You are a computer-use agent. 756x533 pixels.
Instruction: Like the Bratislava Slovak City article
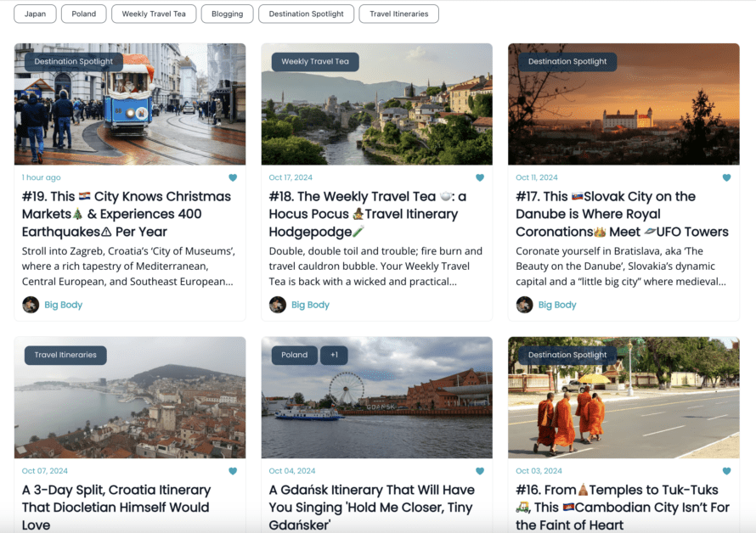726,177
